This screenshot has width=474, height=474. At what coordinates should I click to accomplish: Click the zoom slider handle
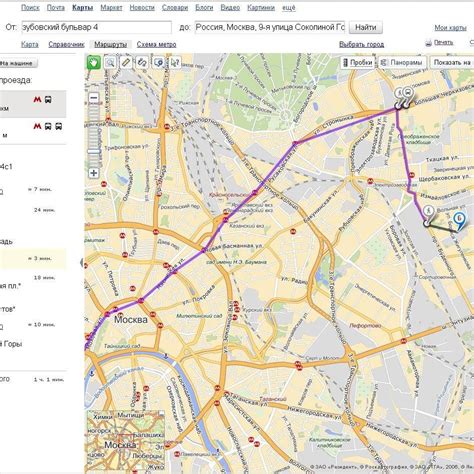94,152
